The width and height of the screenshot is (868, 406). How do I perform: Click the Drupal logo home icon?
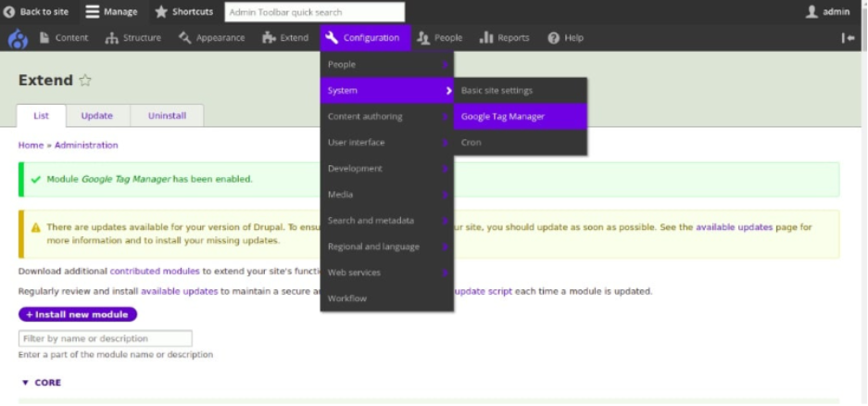(18, 38)
